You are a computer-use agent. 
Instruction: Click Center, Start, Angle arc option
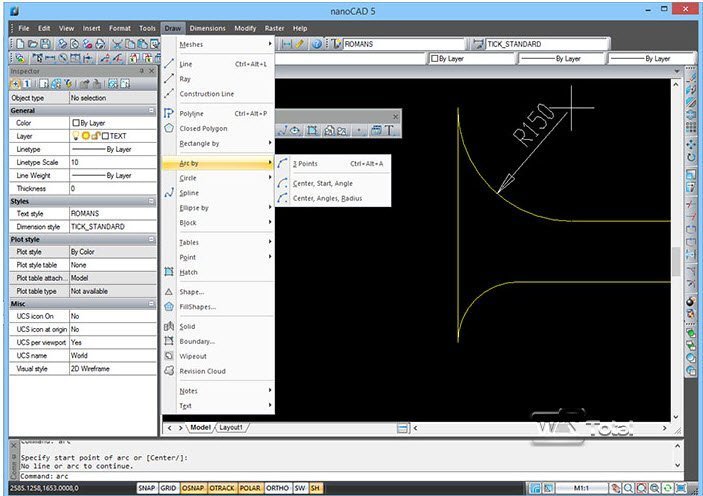click(x=322, y=184)
